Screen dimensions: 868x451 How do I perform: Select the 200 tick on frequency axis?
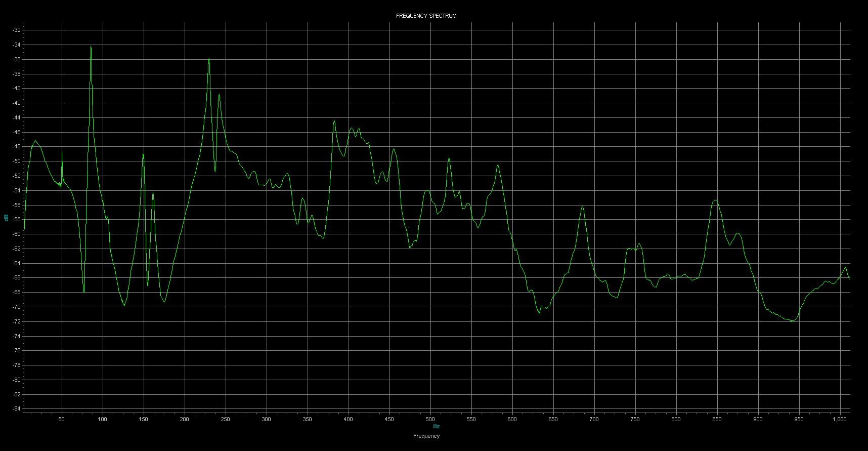pos(185,419)
